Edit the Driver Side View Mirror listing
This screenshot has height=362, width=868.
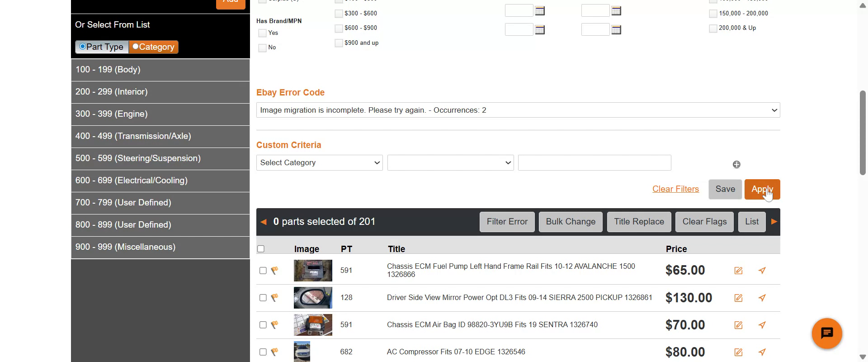[738, 298]
